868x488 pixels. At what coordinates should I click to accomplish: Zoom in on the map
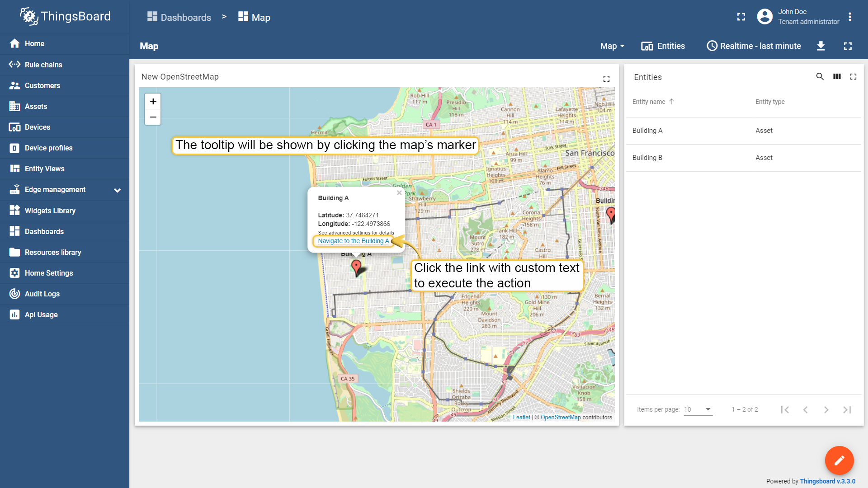coord(153,101)
